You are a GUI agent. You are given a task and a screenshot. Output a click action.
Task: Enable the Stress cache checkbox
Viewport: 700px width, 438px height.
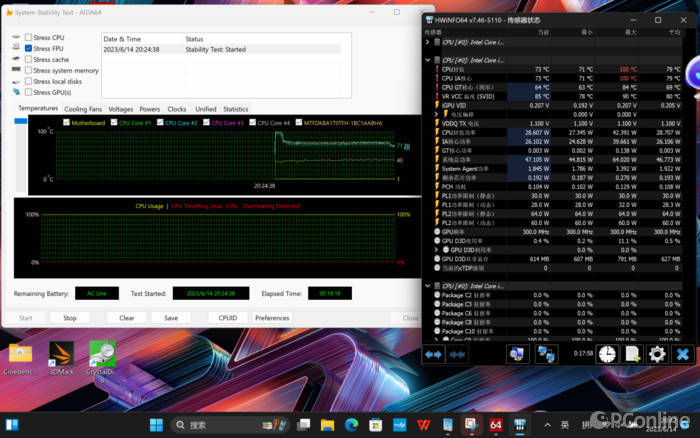[x=29, y=59]
